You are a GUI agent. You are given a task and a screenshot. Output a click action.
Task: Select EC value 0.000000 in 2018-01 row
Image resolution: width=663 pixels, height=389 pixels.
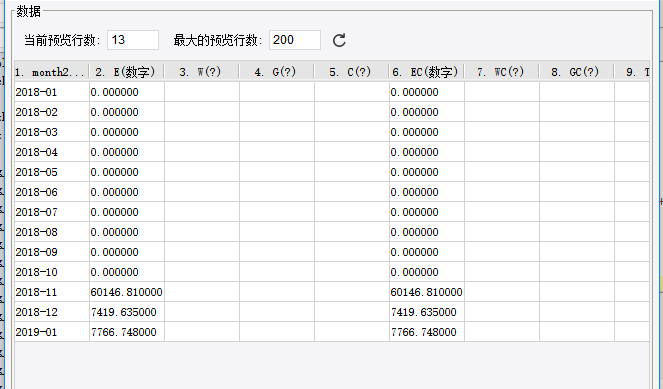[427, 92]
